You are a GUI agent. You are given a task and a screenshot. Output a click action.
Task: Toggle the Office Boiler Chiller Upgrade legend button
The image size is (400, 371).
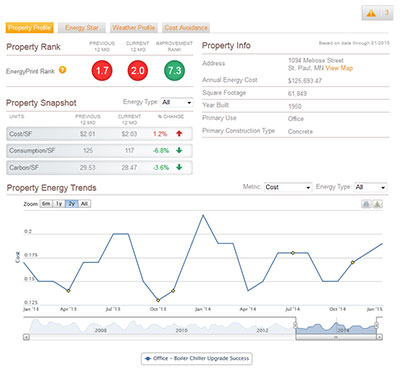197,359
